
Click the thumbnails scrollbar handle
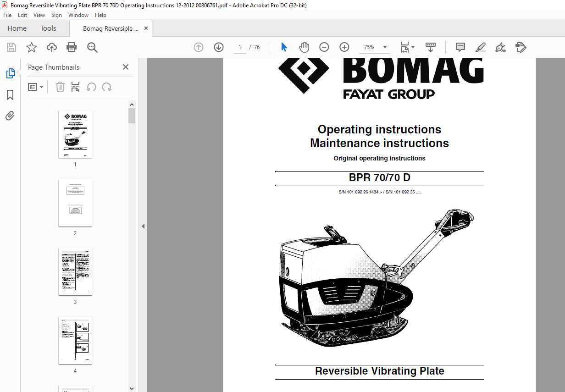pyautogui.click(x=132, y=116)
